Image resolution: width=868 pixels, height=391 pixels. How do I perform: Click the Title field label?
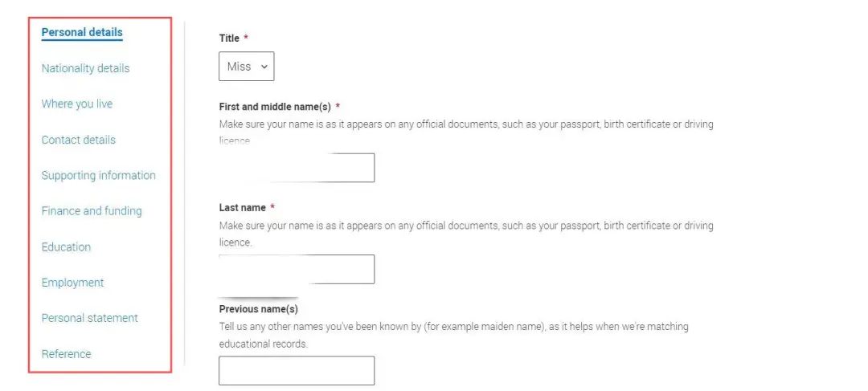pos(229,39)
